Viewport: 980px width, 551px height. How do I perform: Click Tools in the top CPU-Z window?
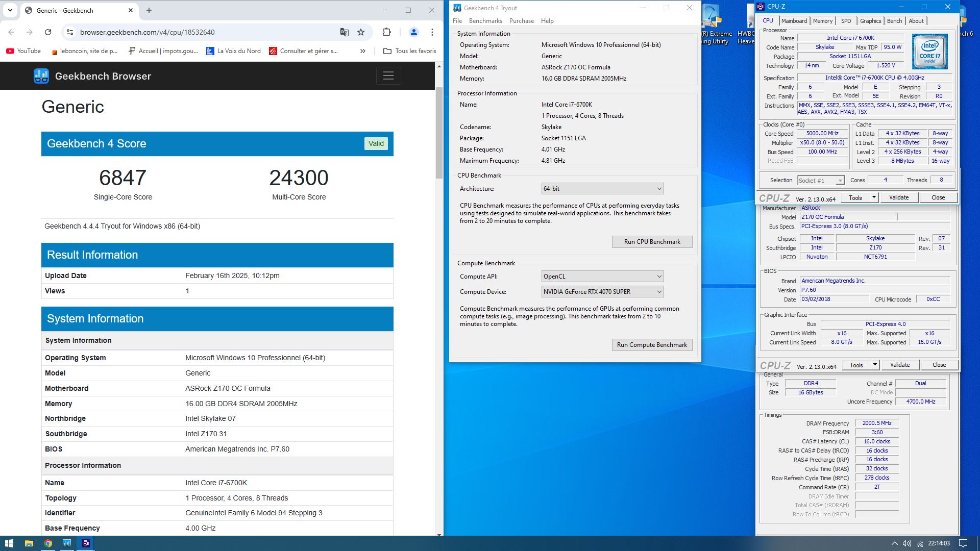pyautogui.click(x=855, y=198)
